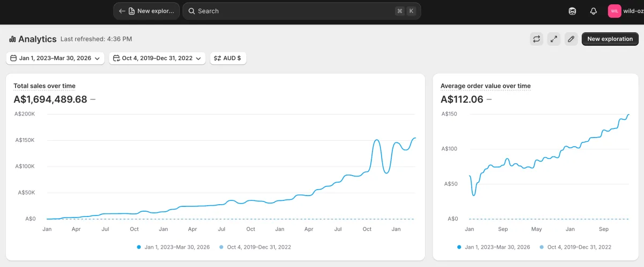The image size is (644, 267).
Task: Click the New exploration button
Action: [610, 39]
